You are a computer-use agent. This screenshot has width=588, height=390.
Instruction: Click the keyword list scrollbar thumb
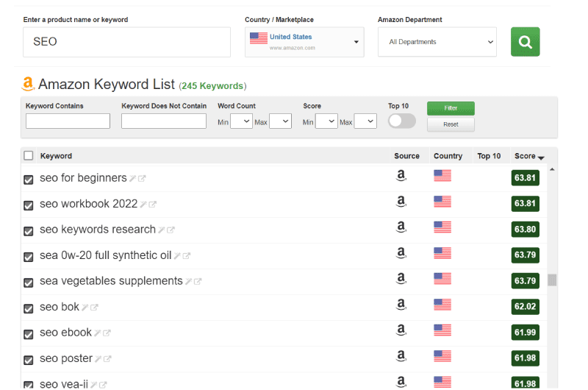click(552, 280)
